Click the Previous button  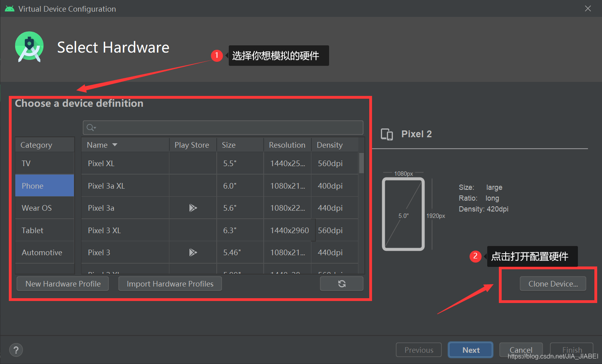(x=419, y=350)
